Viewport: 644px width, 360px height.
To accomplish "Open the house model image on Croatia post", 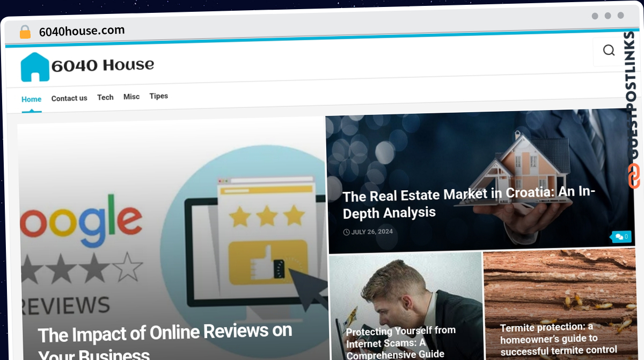I will coord(481,180).
